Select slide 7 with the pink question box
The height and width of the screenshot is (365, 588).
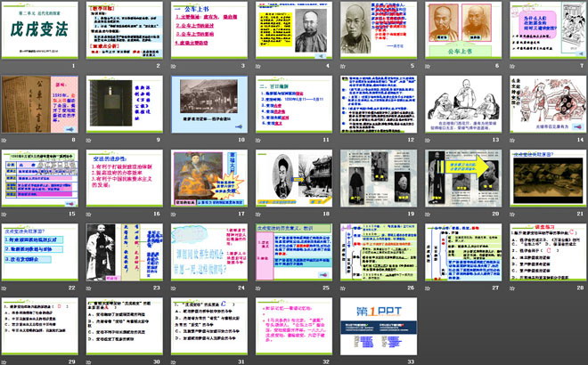(x=545, y=32)
